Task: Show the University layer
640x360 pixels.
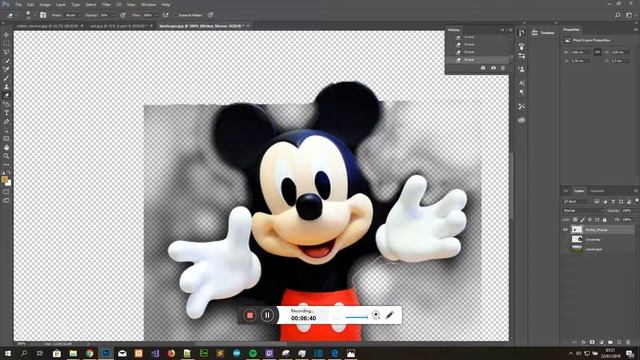Action: [565, 240]
